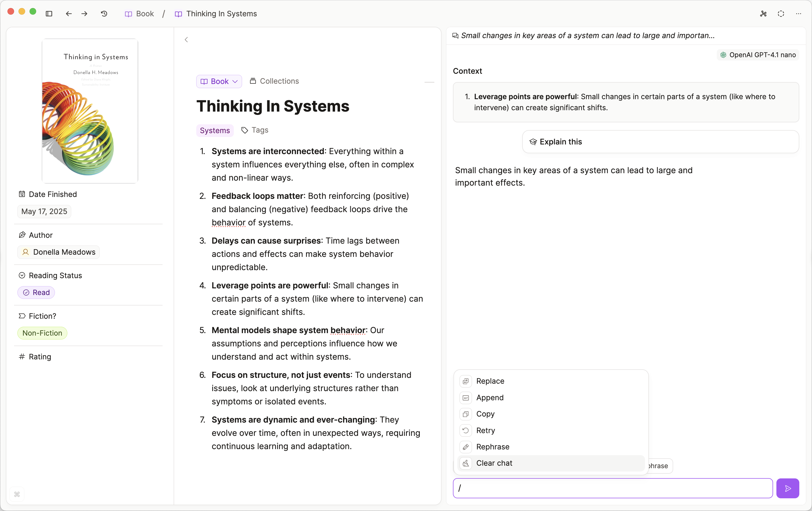Click the back navigation arrow
The image size is (812, 511).
(69, 14)
